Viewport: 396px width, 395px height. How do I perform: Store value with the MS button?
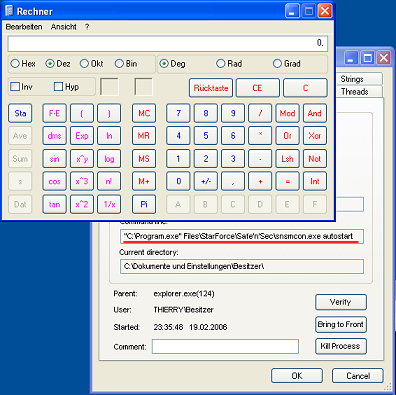(144, 159)
